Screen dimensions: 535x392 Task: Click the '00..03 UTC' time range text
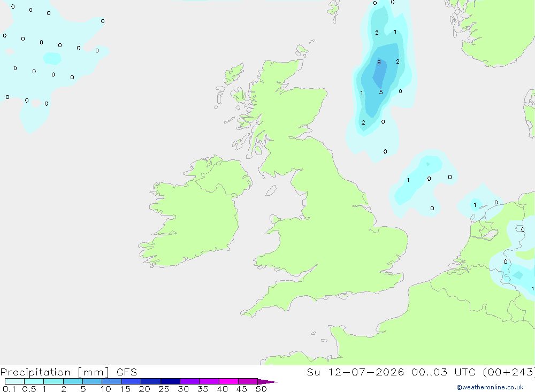pyautogui.click(x=443, y=372)
